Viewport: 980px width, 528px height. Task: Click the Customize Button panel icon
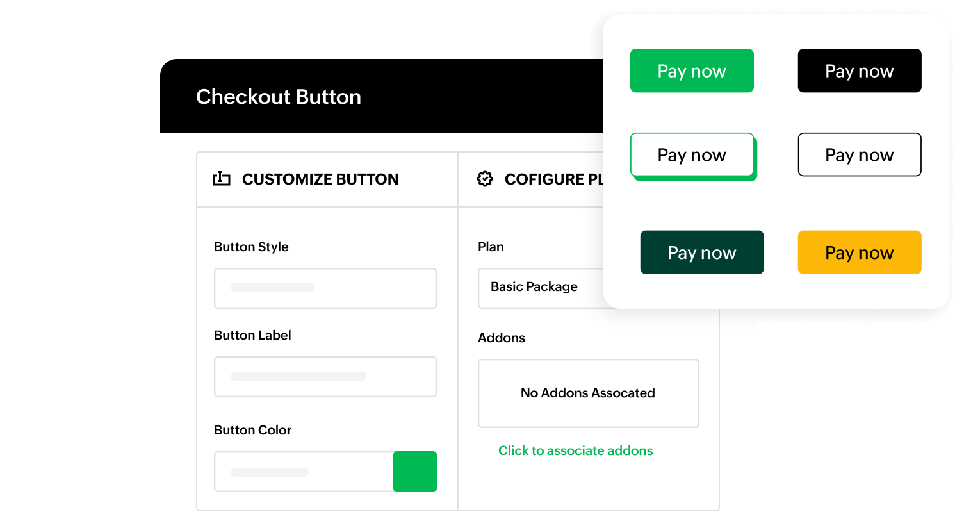coord(221,179)
